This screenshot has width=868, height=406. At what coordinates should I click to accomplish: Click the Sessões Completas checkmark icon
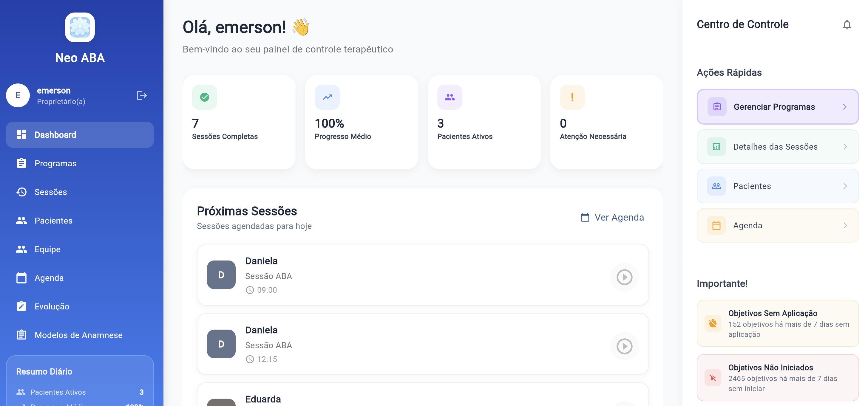pyautogui.click(x=204, y=97)
